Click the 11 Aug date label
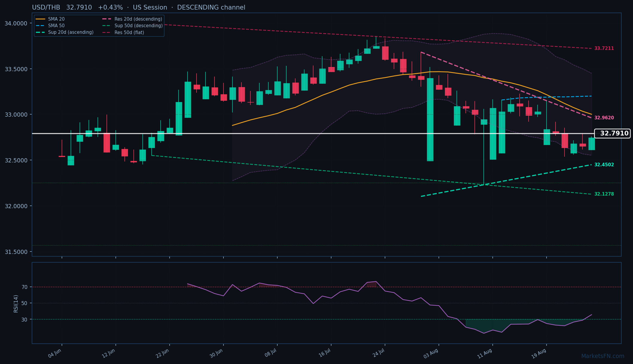 point(485,354)
